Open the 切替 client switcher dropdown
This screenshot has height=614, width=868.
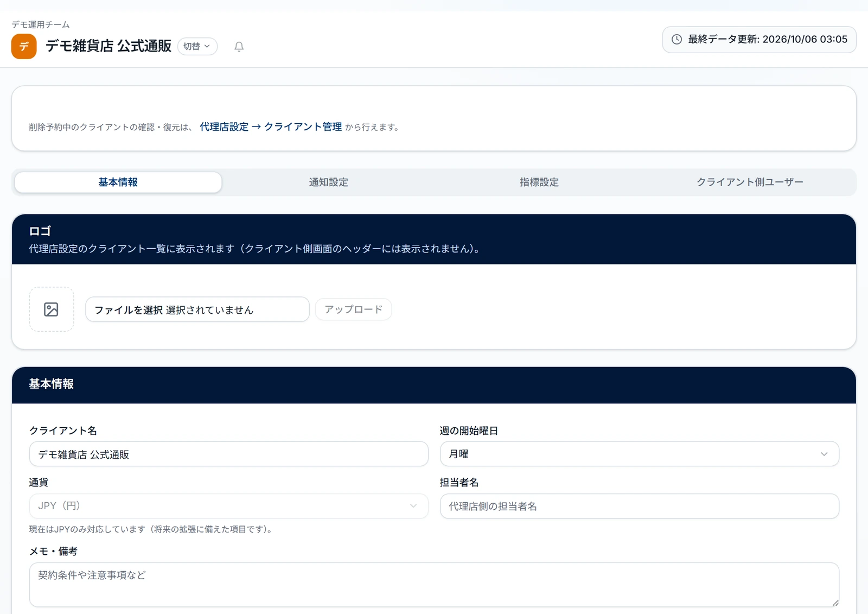(x=197, y=47)
